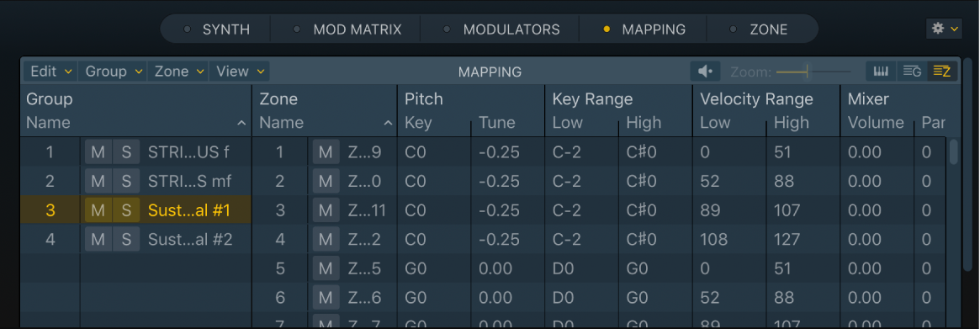
Task: Select group 3 Sust...al #1 row
Action: [x=136, y=211]
